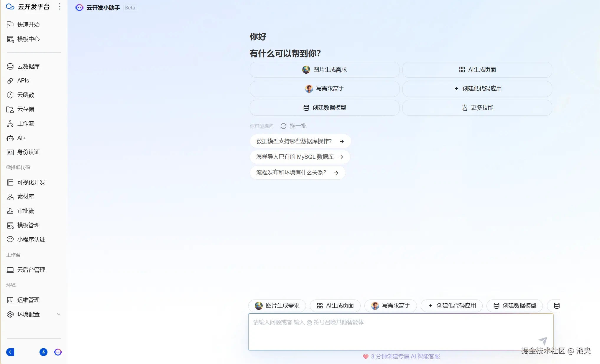600x364 pixels.
Task: Select 工作流 in the sidebar menu
Action: click(x=26, y=123)
